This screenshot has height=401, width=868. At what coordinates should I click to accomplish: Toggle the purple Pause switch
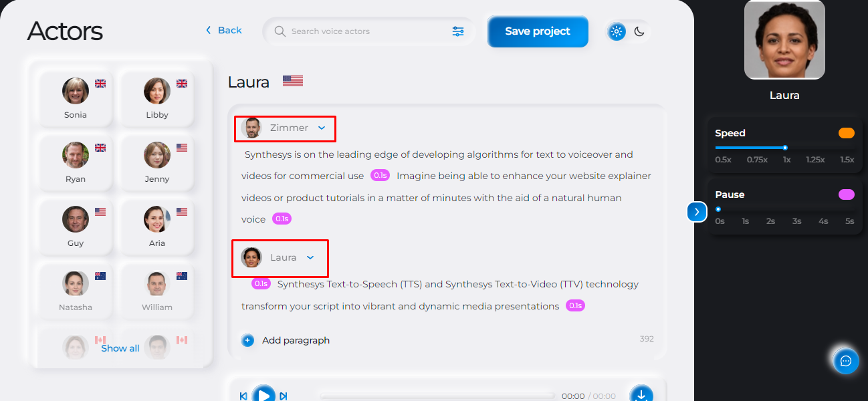847,194
